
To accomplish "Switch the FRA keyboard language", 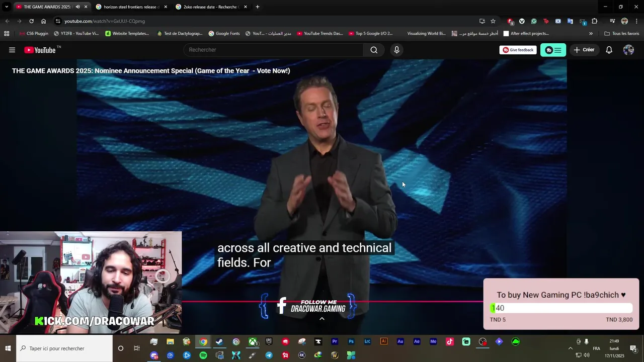I will click(597, 348).
